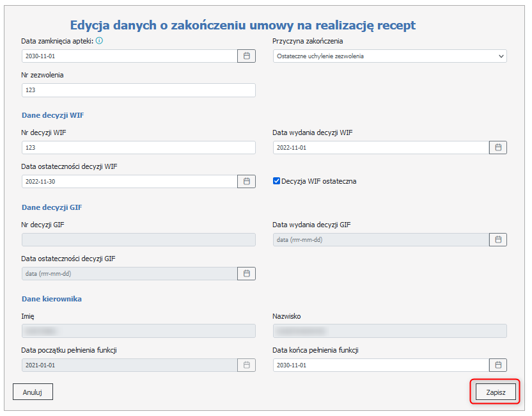Open calendar for Data wydania decyzji GIF
The height and width of the screenshot is (416, 532).
coord(498,240)
